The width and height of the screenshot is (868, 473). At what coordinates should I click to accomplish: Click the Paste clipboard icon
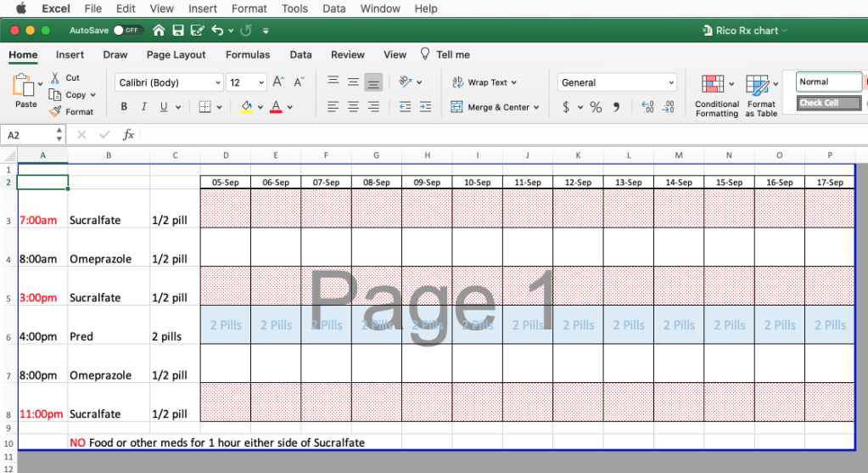(24, 86)
